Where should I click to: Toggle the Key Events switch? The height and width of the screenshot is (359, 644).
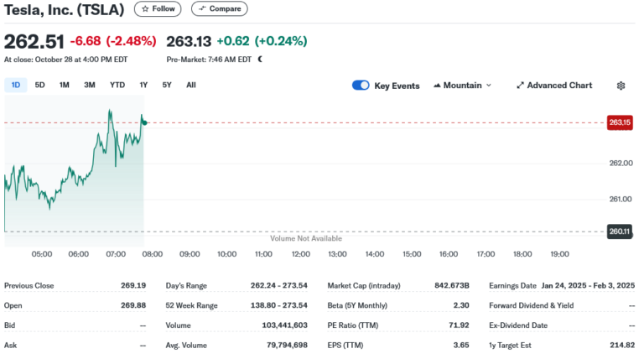click(x=361, y=85)
